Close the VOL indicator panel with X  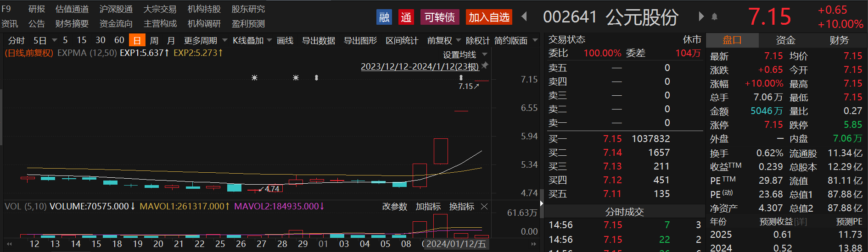[x=484, y=207]
